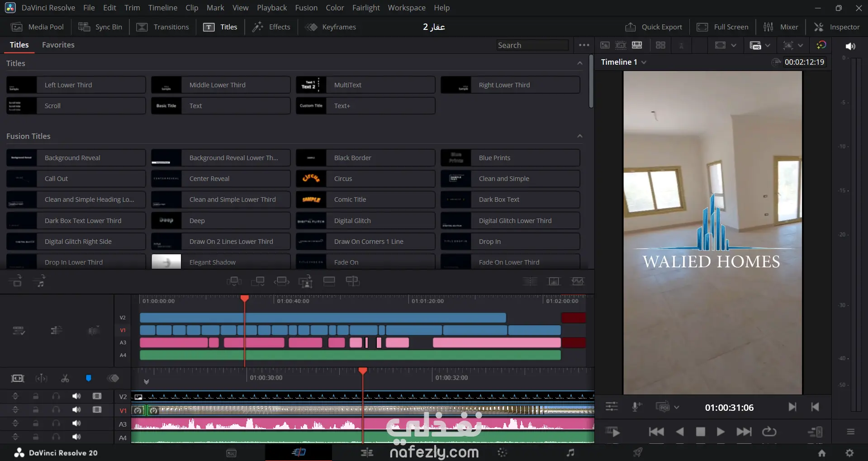
Task: Click the multicolor AI sparkle icon above viewer
Action: 821,45
